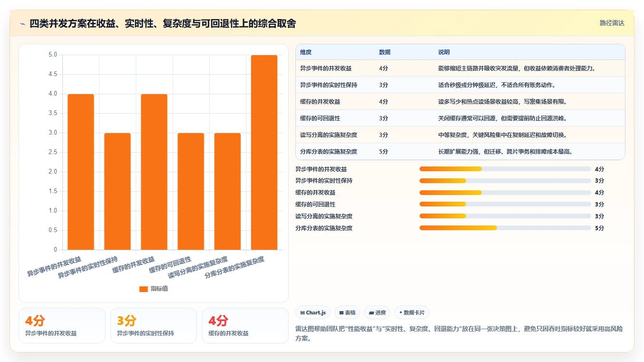Click progress bar for 分库分表的实施复杂度

pos(505,228)
